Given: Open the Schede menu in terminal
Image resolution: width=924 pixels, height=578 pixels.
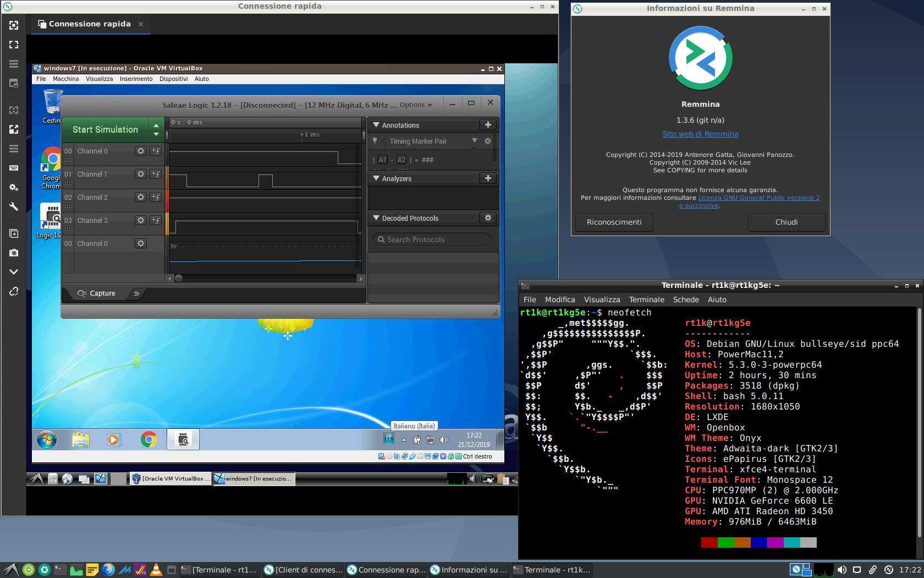Looking at the screenshot, I should point(686,299).
